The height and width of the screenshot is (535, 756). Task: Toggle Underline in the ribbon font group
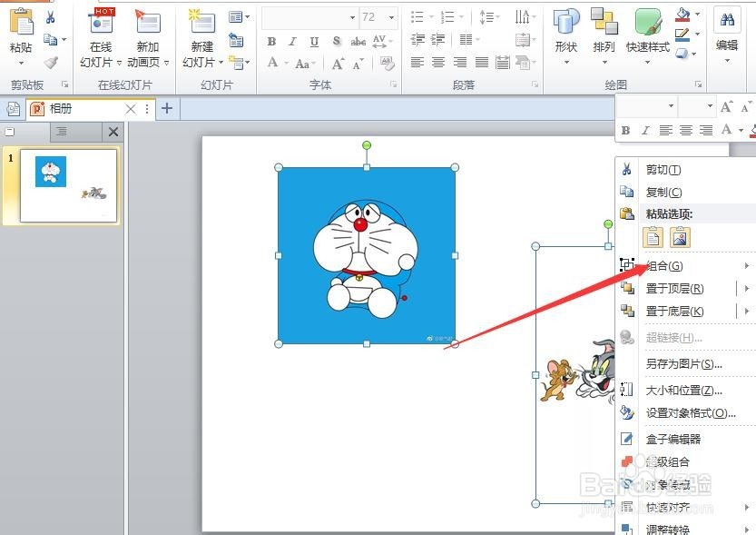[x=314, y=42]
